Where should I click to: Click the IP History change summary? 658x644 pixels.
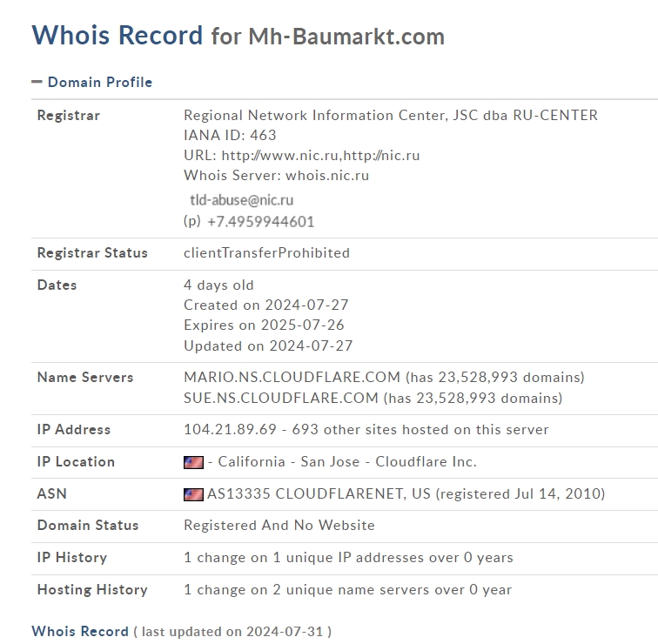[348, 557]
